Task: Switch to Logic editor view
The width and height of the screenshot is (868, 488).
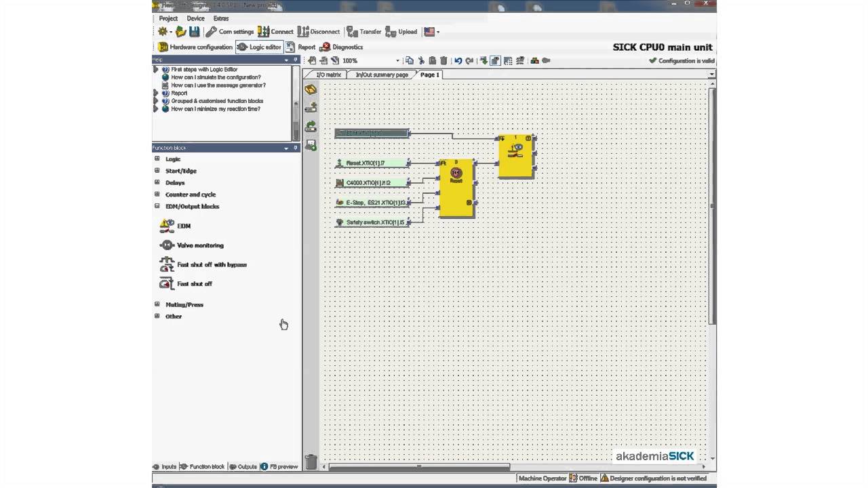Action: 258,47
